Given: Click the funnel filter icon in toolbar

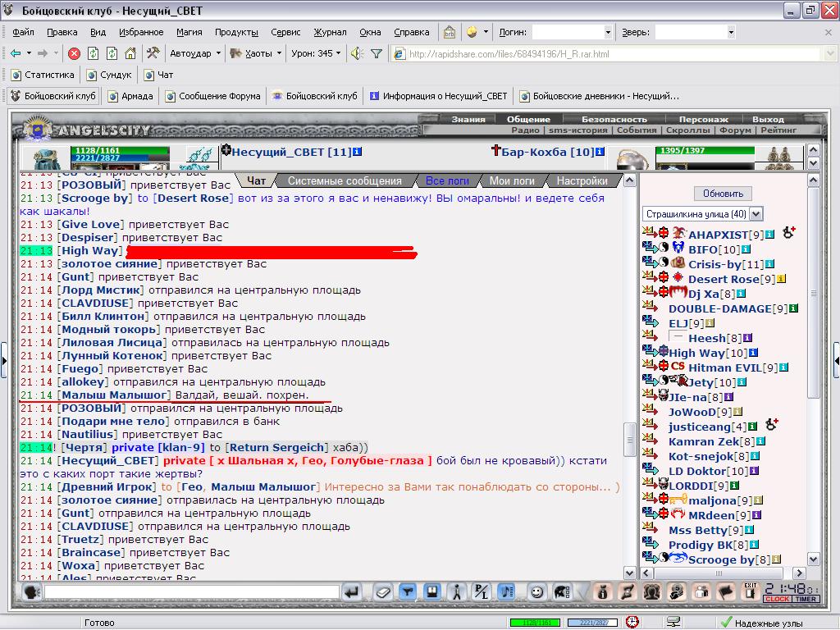Looking at the screenshot, I should pos(377,53).
